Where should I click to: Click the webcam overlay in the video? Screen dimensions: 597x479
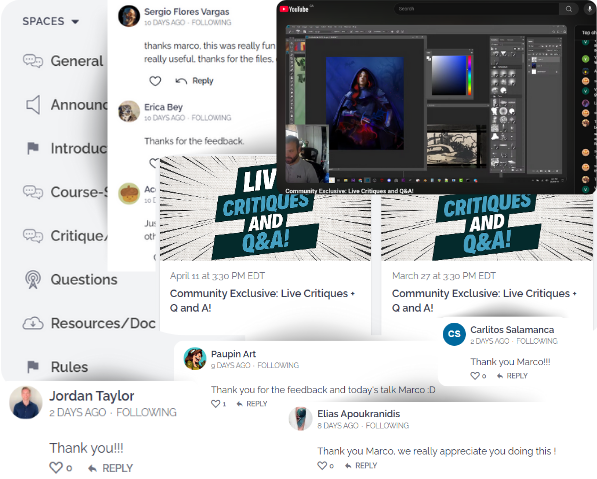point(307,154)
